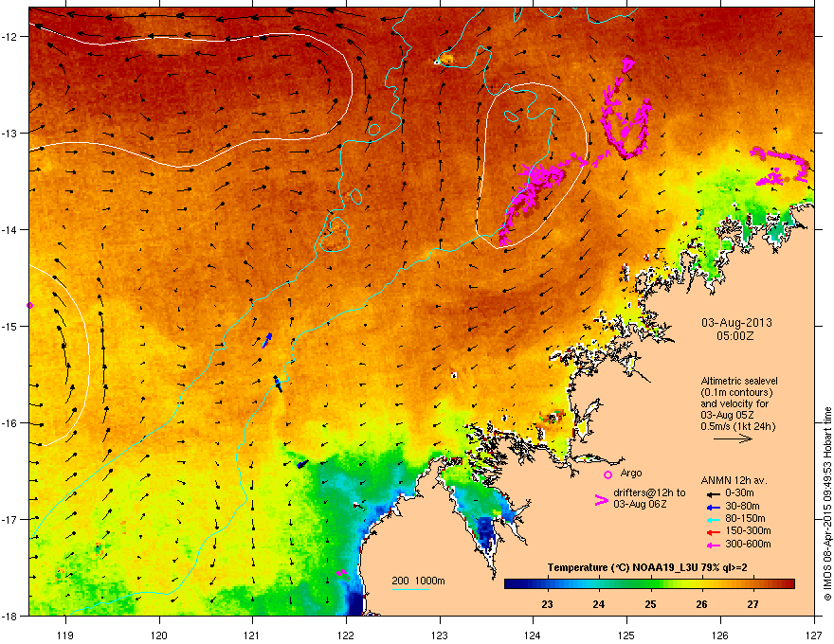The image size is (834, 644).
Task: Click the 03-Aug-2013 date label
Action: coord(736,323)
